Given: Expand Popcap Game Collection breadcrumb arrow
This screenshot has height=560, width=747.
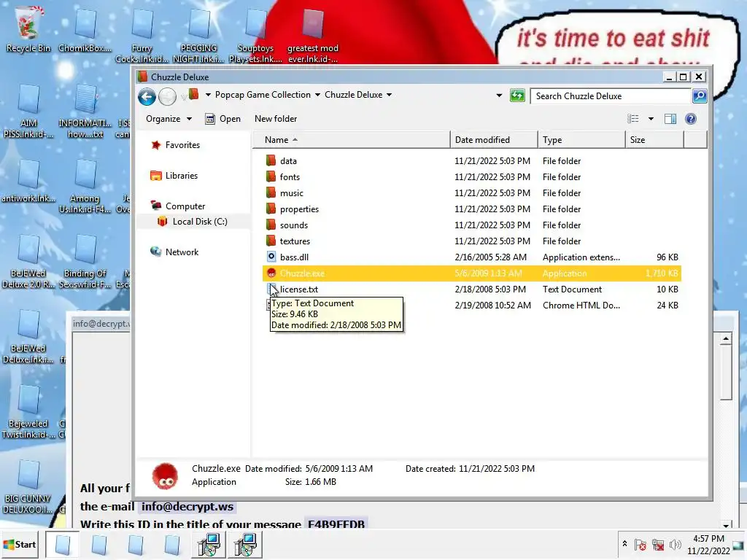Looking at the screenshot, I should (x=317, y=95).
